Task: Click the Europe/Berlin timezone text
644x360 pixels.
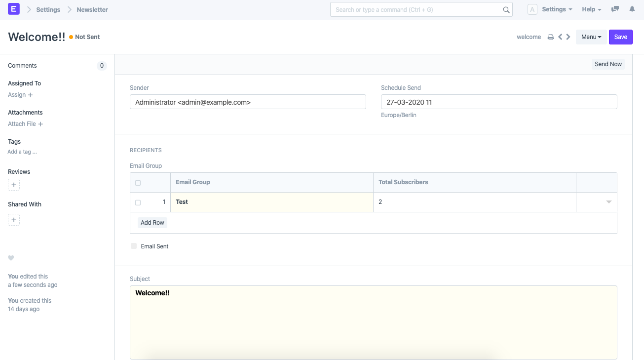Action: coord(399,115)
